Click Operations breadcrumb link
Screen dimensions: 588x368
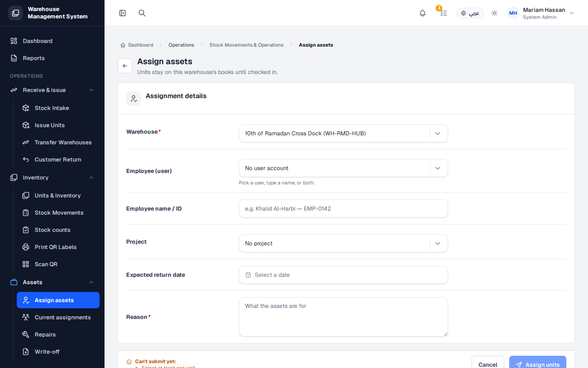pos(181,45)
